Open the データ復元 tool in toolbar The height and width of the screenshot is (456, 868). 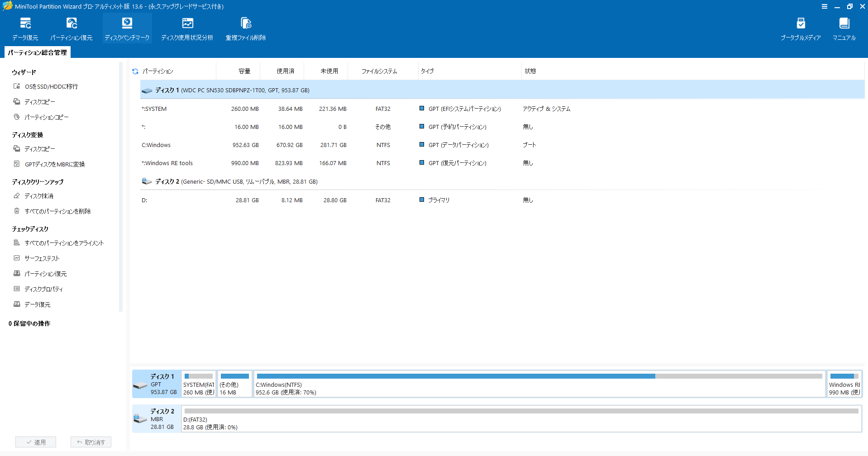[x=25, y=29]
